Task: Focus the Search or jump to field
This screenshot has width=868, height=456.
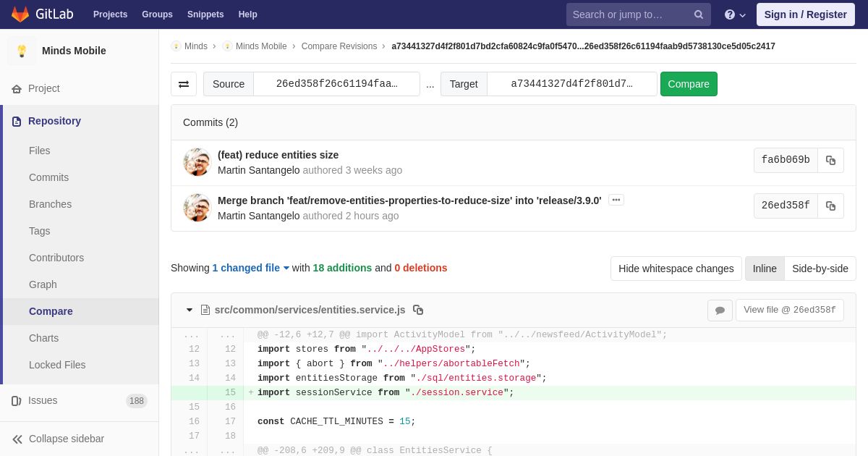Action: [x=629, y=14]
